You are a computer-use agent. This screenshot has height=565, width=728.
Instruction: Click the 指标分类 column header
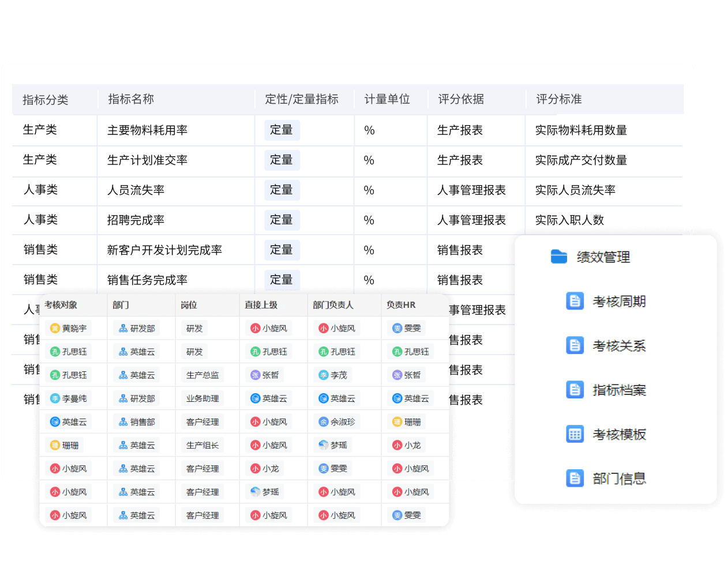pyautogui.click(x=46, y=100)
